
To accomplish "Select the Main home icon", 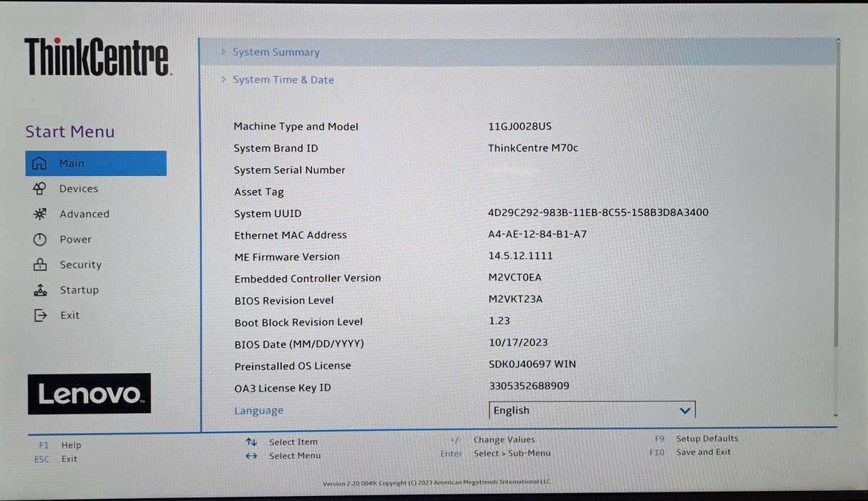I will coord(39,163).
